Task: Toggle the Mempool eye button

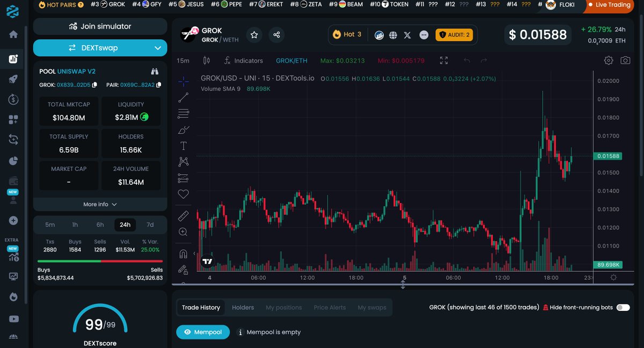Action: click(x=203, y=332)
